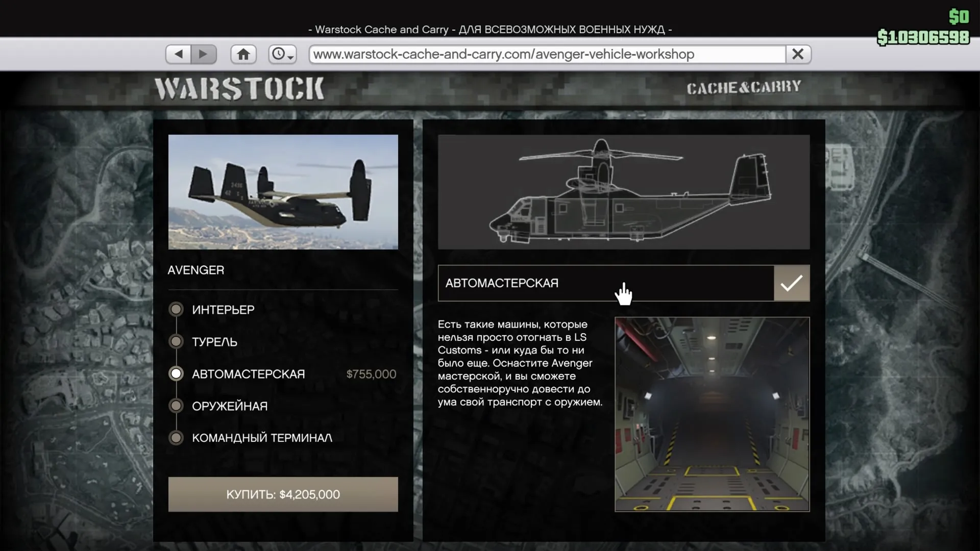Screen dimensions: 980x551
Task: Go to the browser home page icon
Action: [x=243, y=54]
